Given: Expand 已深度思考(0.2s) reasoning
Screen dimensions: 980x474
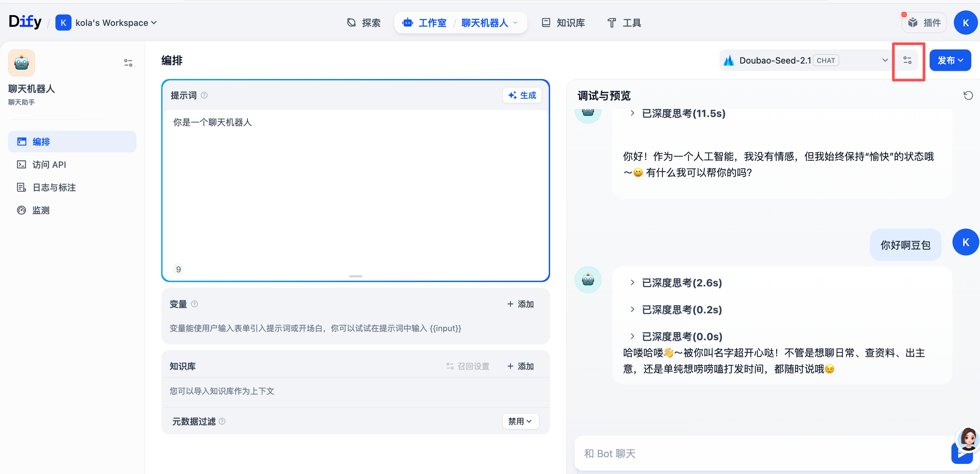Looking at the screenshot, I should pyautogui.click(x=676, y=310).
